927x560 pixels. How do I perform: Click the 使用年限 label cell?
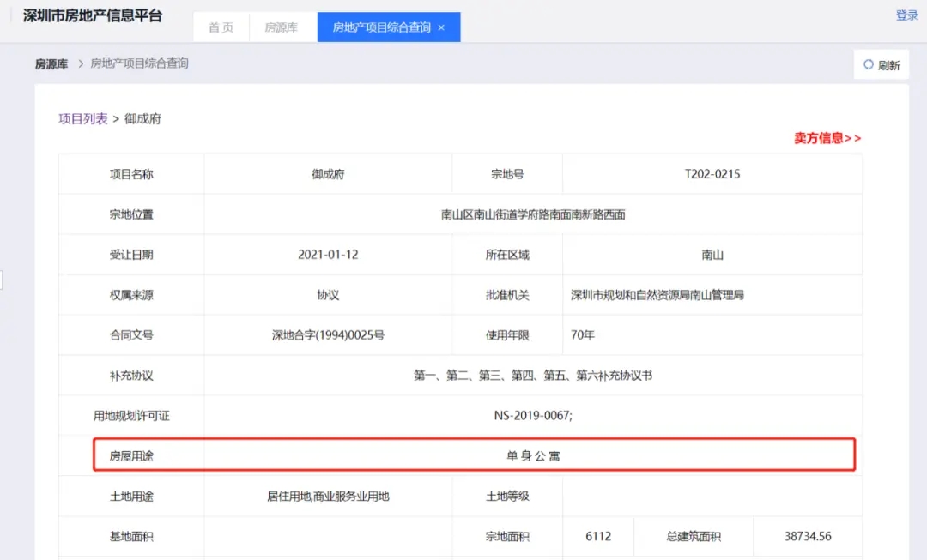click(x=507, y=335)
